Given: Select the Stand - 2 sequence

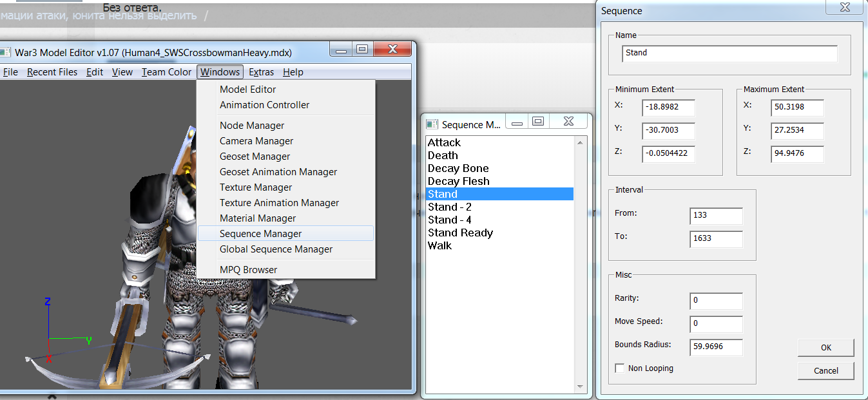Looking at the screenshot, I should click(500, 207).
